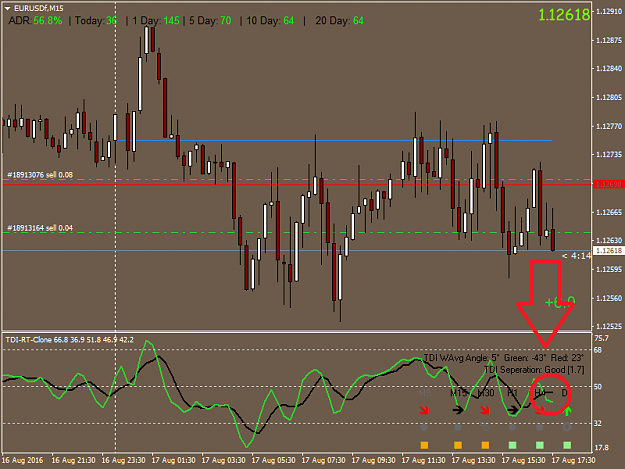
Task: Click the 5 Day: 70 range value
Action: click(210, 20)
